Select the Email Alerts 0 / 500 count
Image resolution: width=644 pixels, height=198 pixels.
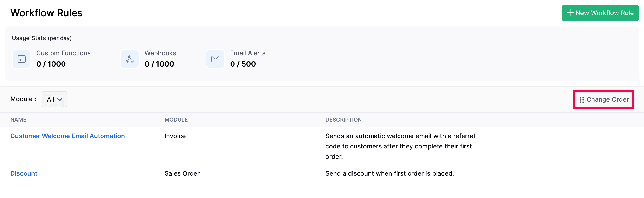243,64
